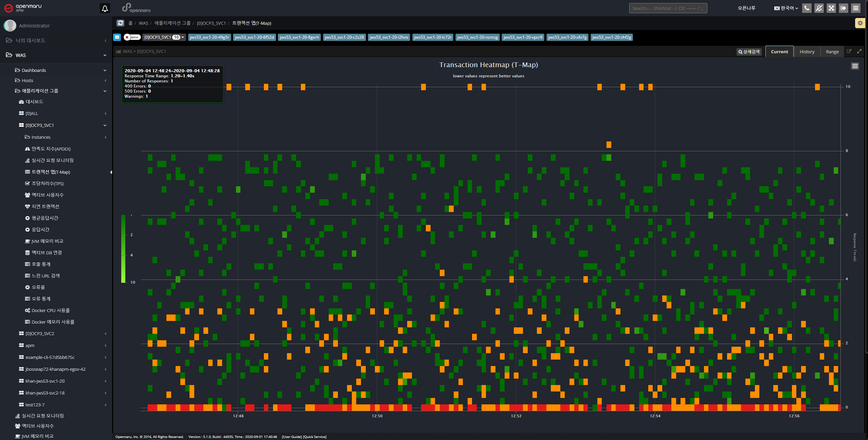This screenshot has height=440, width=868.
Task: Open the [0]OCP3_SVC1 group dropdown
Action: [x=164, y=37]
